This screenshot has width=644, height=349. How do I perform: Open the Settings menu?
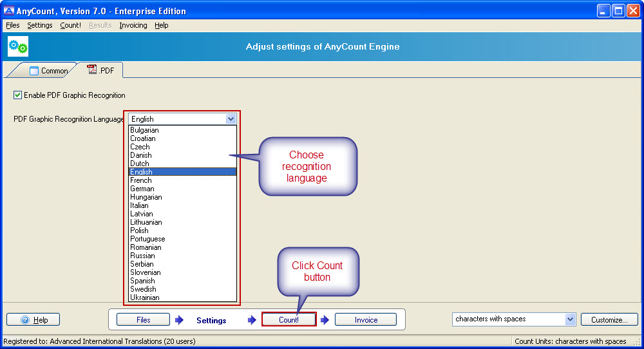[40, 25]
